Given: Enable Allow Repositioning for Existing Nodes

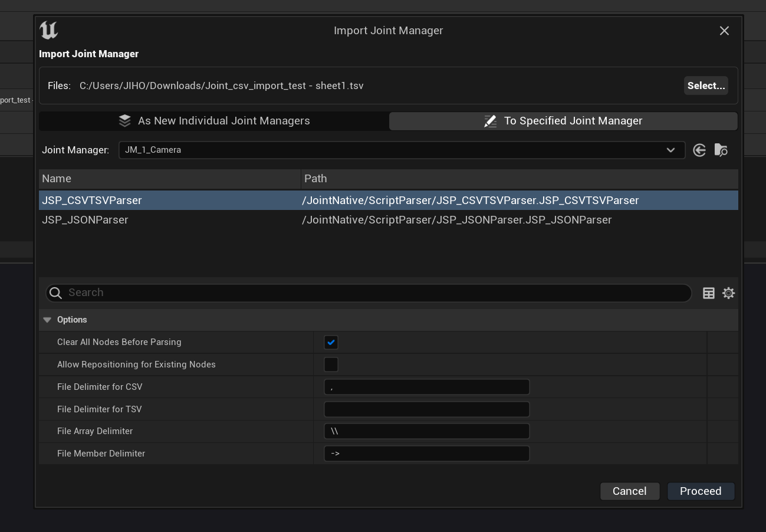Looking at the screenshot, I should [x=331, y=365].
